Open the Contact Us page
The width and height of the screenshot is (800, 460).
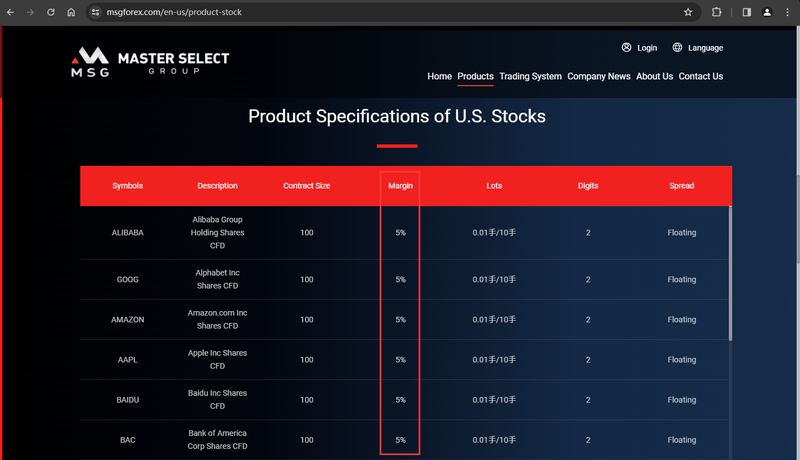(x=701, y=76)
